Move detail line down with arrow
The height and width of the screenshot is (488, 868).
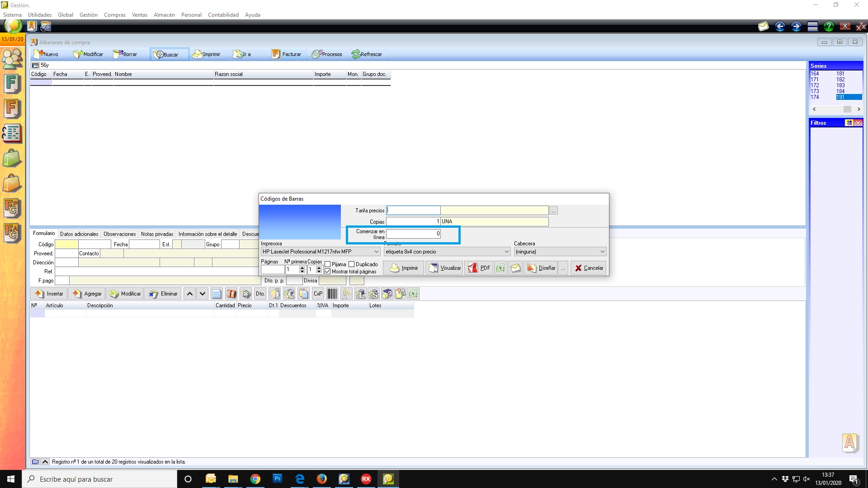(203, 294)
